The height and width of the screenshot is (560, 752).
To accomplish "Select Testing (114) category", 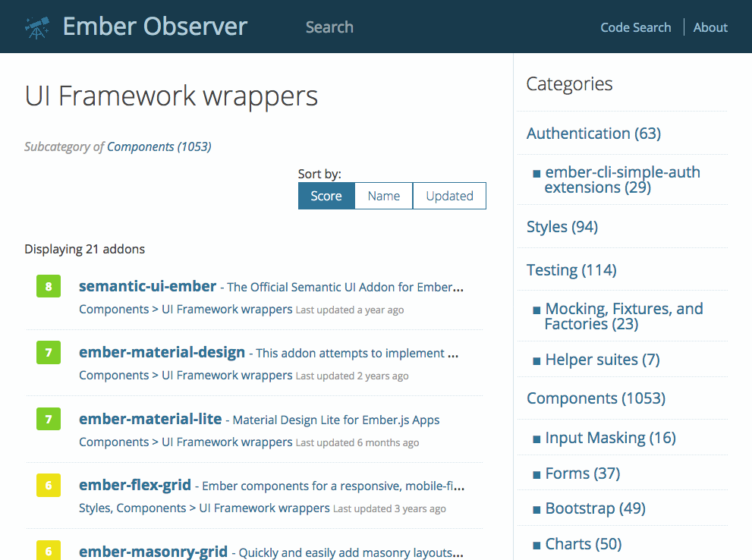I will (x=571, y=270).
